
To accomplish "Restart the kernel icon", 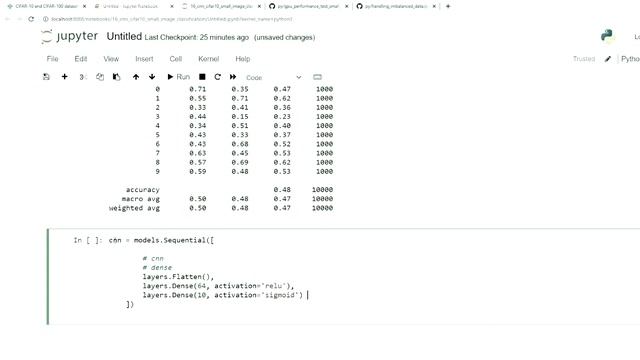I will click(218, 77).
